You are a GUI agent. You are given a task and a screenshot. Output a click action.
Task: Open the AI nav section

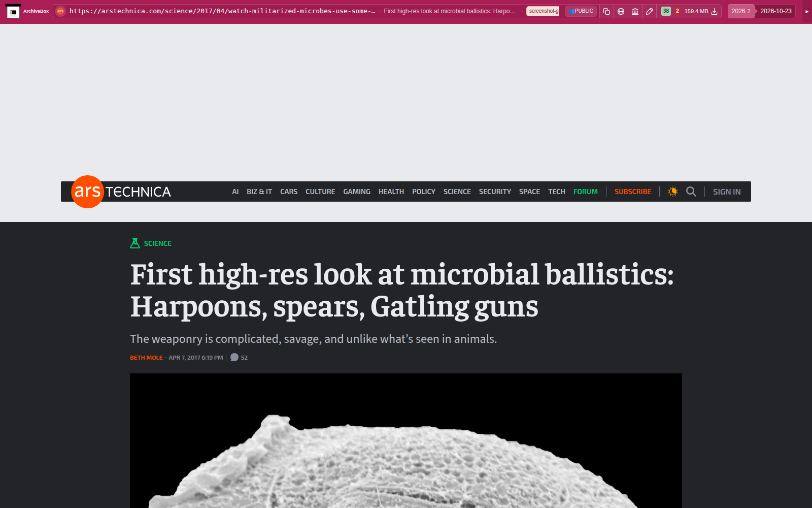tap(235, 192)
